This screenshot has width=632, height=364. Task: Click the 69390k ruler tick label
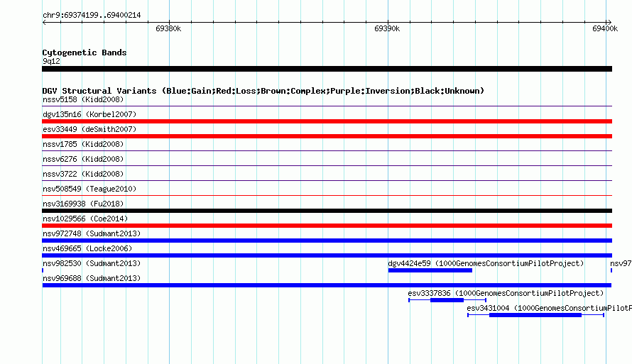pos(387,28)
